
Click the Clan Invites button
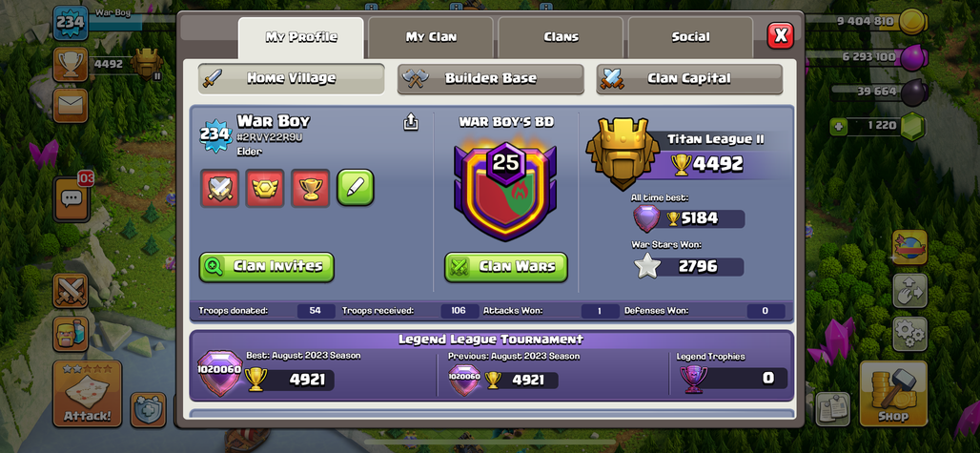(x=267, y=267)
